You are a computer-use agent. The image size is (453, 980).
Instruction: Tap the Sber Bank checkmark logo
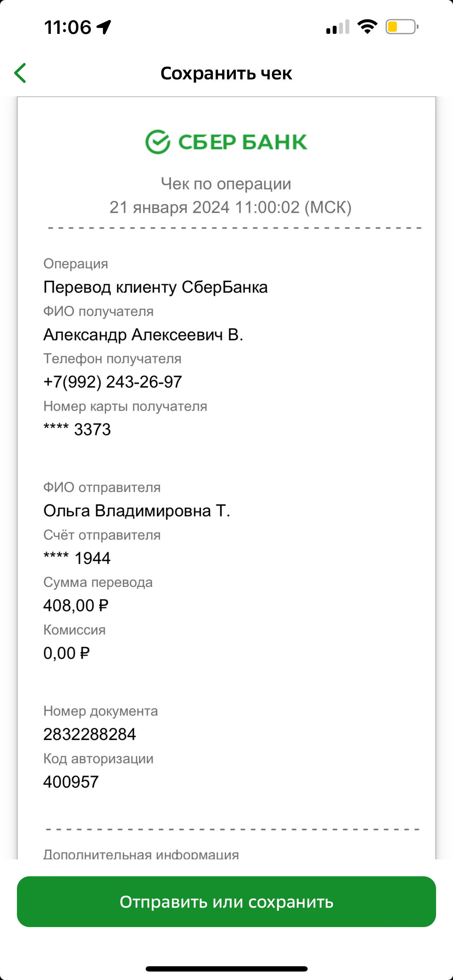(157, 142)
